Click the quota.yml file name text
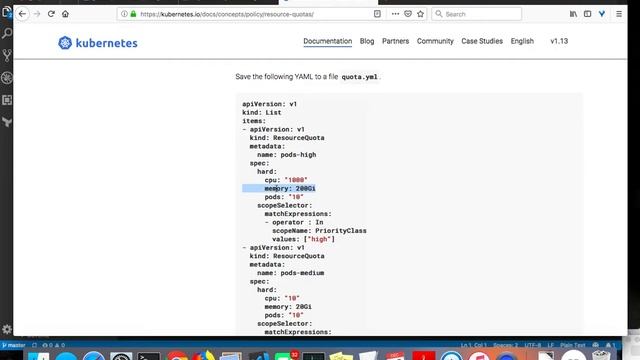Viewport: 640px width, 360px height. (359, 77)
